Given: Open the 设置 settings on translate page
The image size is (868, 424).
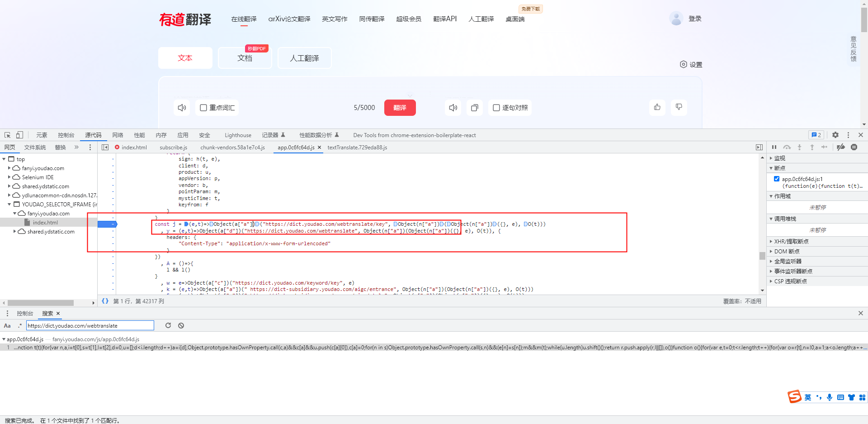Looking at the screenshot, I should click(691, 65).
